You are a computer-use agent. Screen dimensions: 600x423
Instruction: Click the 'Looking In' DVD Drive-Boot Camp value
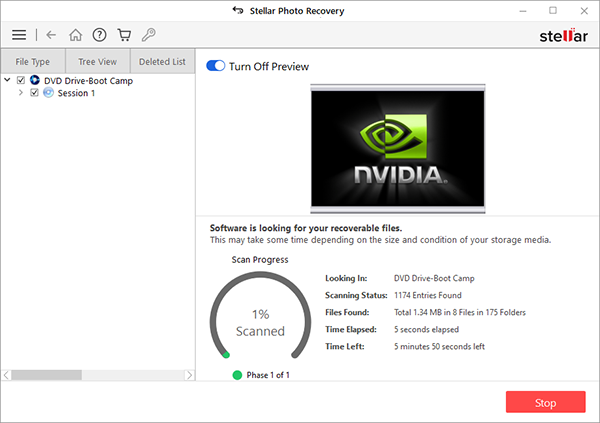434,278
